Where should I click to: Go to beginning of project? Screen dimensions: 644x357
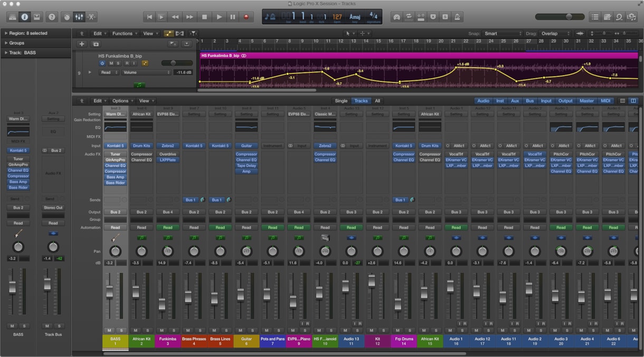(x=150, y=17)
